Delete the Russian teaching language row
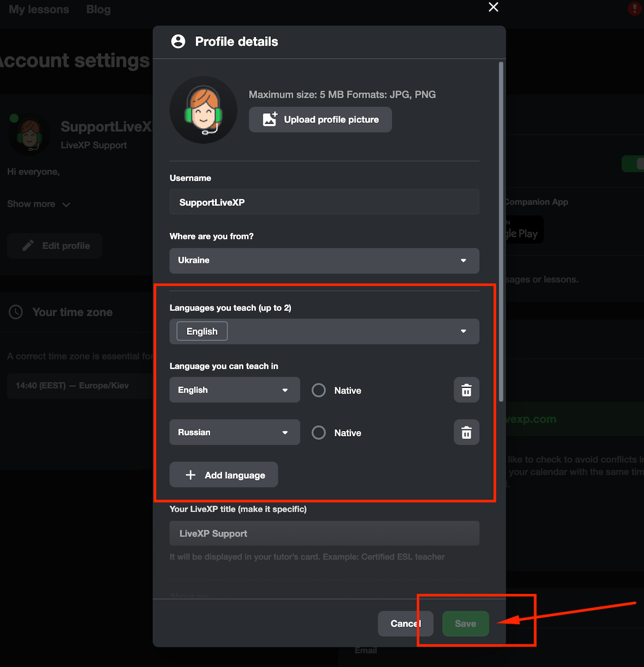Image resolution: width=644 pixels, height=667 pixels. [x=466, y=432]
